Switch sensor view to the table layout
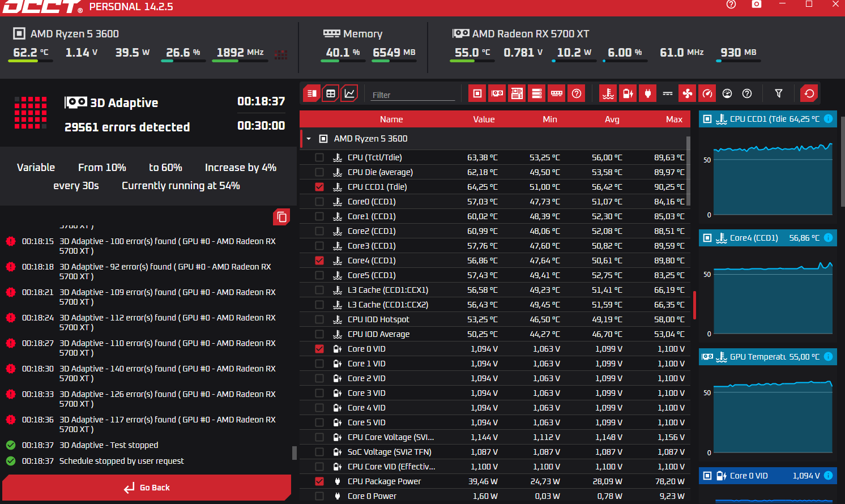The image size is (845, 504). click(x=331, y=93)
